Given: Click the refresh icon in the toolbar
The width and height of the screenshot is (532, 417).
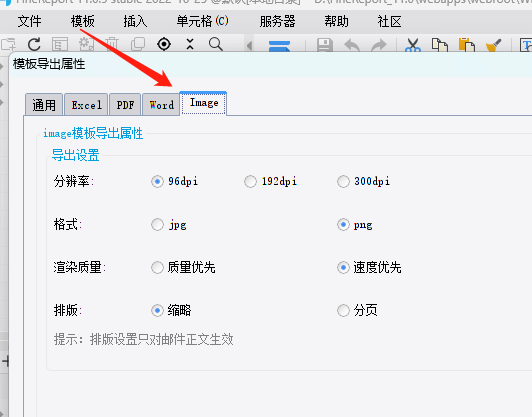Looking at the screenshot, I should (x=34, y=44).
